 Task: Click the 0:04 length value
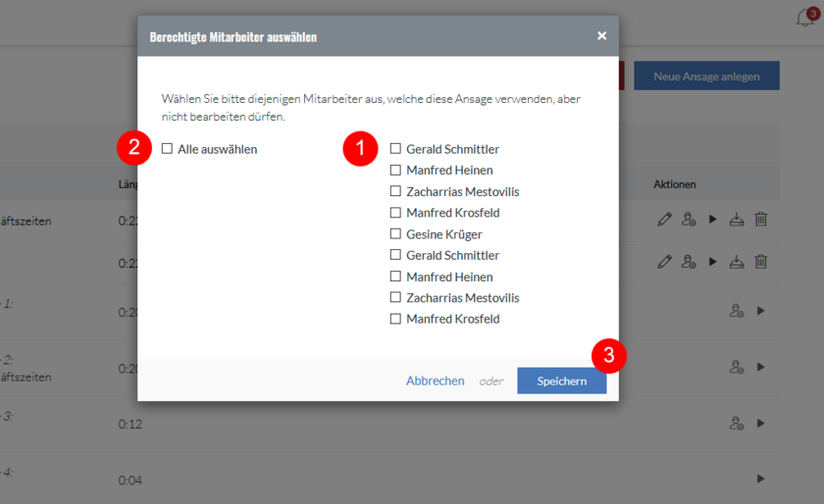[x=129, y=479]
